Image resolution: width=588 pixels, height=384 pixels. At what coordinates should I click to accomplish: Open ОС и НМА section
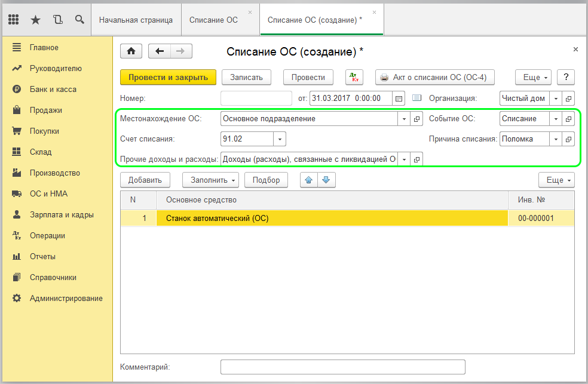48,193
